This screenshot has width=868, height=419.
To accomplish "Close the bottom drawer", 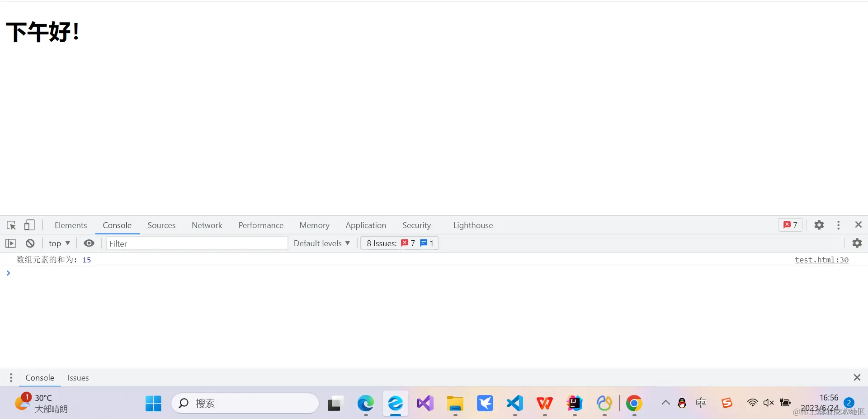I will pos(857,377).
